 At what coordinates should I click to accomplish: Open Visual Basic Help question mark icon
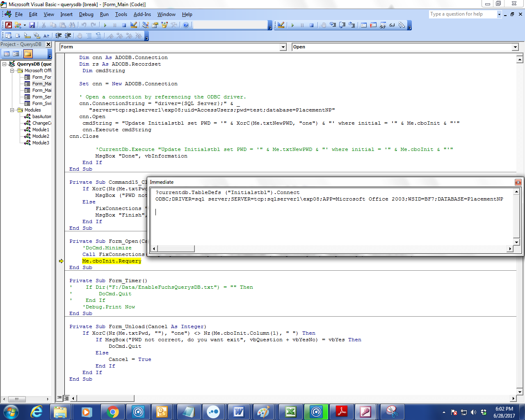tap(186, 25)
